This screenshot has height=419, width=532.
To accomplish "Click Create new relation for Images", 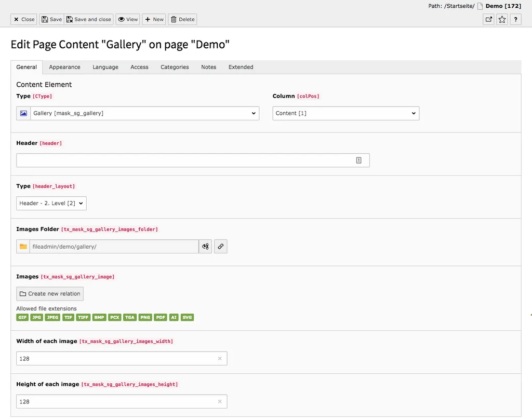I will [49, 293].
